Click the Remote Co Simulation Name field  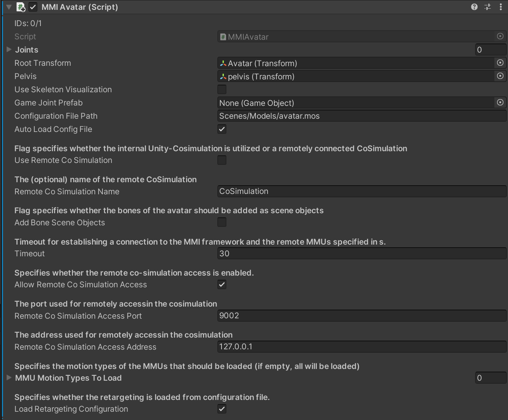coord(362,191)
